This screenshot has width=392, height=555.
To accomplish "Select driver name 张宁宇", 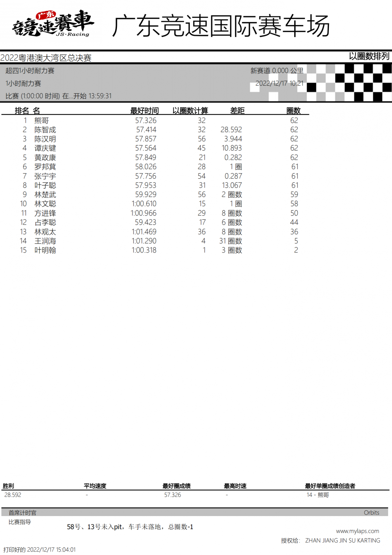I will [45, 176].
